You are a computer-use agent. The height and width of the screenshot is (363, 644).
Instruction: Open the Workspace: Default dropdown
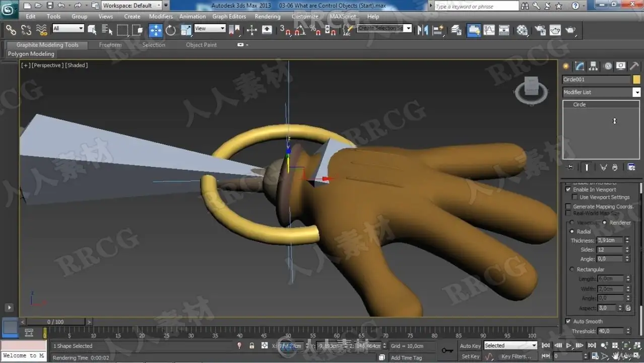coord(132,6)
